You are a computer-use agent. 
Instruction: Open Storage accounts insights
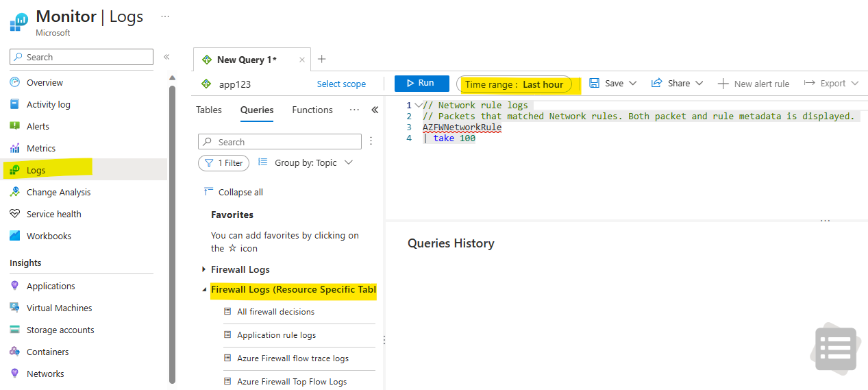coord(60,330)
